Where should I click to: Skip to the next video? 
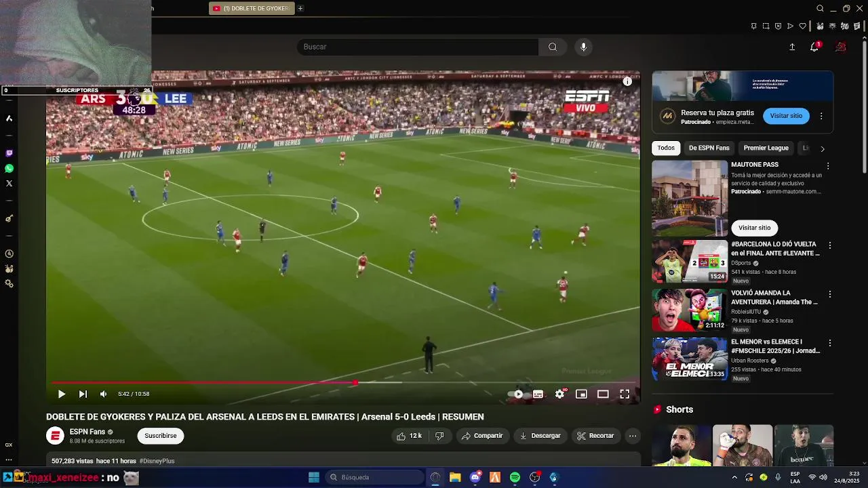click(x=83, y=394)
